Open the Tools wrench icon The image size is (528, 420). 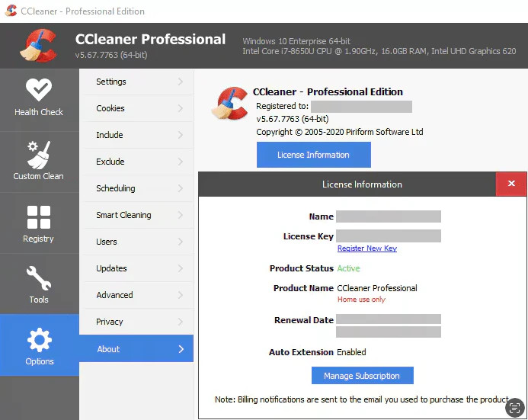[x=39, y=278]
